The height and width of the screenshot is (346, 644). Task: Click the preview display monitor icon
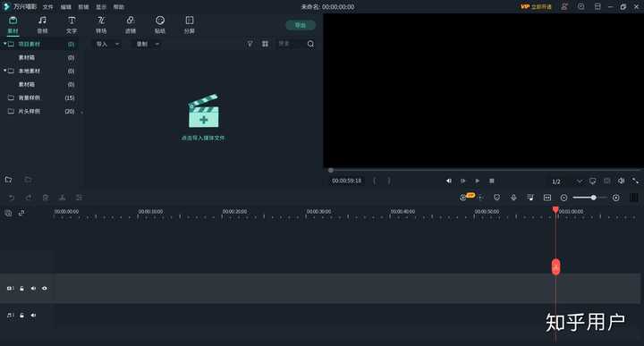pyautogui.click(x=593, y=181)
